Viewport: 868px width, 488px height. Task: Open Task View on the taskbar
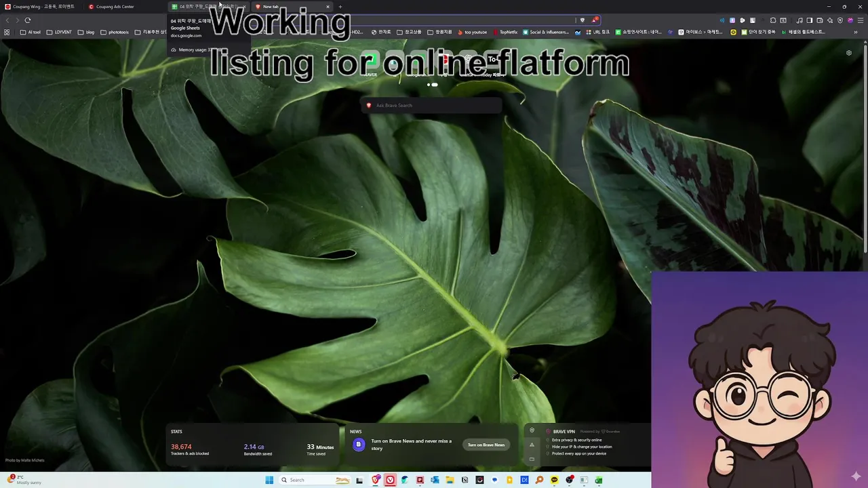point(359,480)
